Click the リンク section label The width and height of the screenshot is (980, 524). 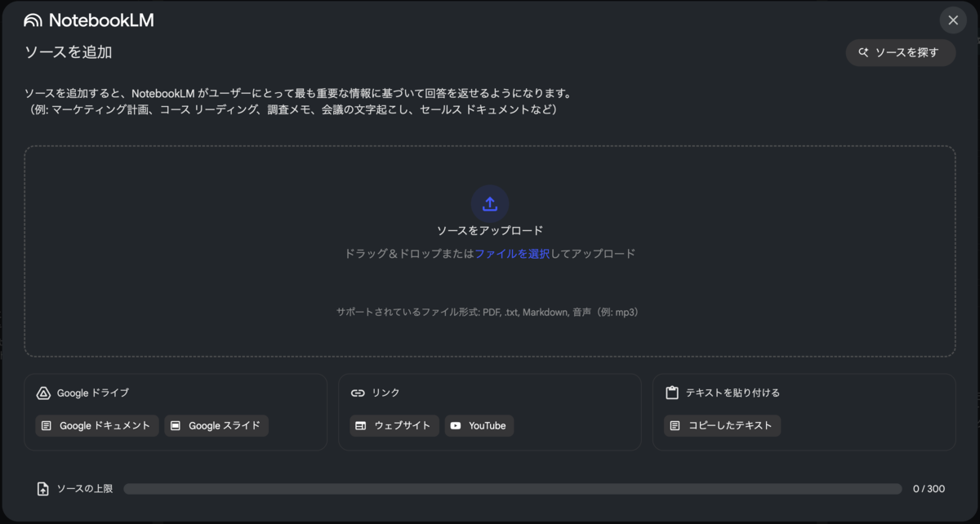pos(385,393)
